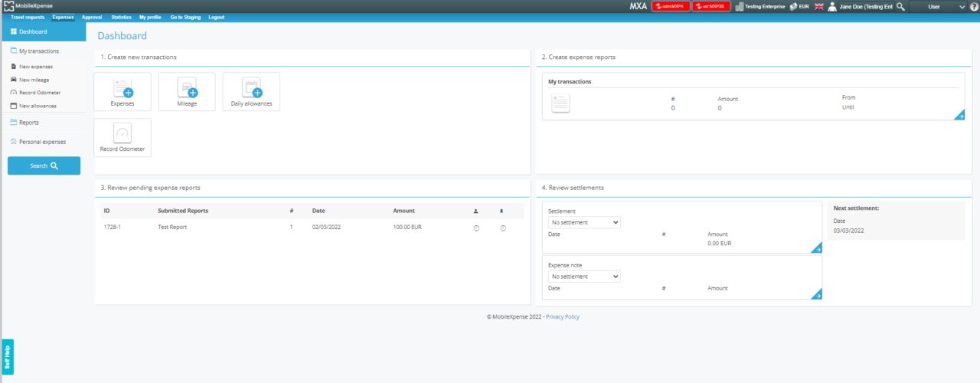Click the arrow corner on Settlement card

817,248
